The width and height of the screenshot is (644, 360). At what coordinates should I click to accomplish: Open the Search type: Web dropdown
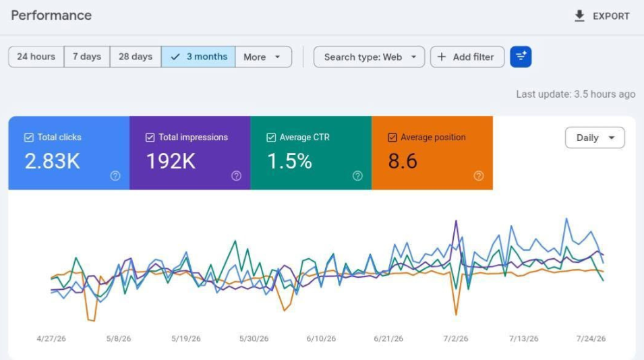click(x=369, y=57)
